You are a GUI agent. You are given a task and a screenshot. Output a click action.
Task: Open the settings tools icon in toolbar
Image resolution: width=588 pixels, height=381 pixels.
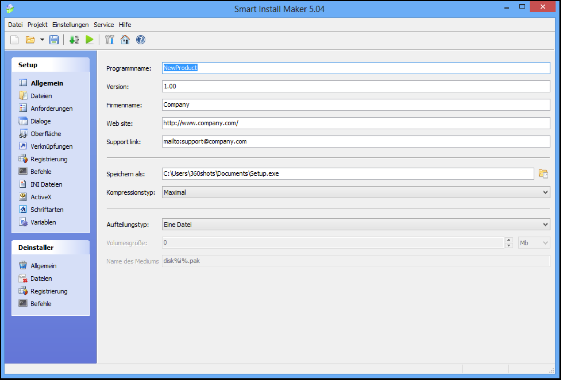tap(109, 40)
